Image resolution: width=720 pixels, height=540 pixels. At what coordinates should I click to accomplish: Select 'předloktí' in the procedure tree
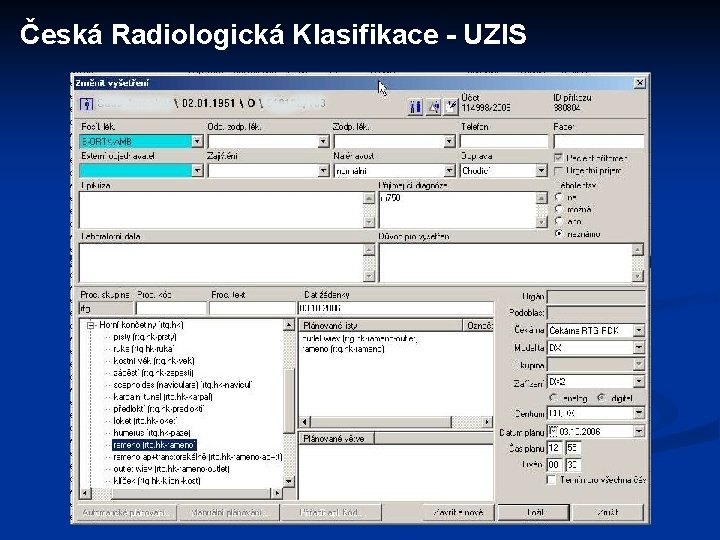point(158,409)
